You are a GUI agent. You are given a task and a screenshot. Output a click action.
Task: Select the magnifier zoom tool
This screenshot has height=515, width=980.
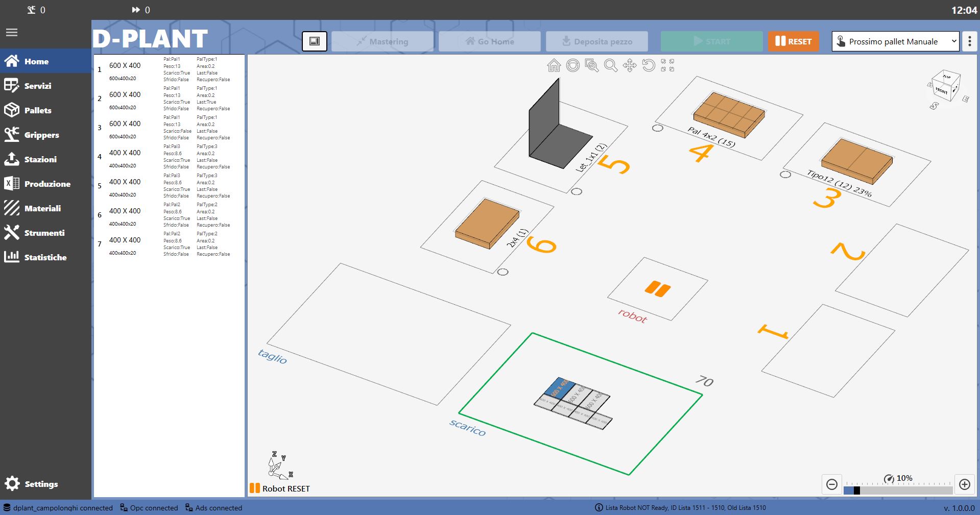(x=611, y=65)
